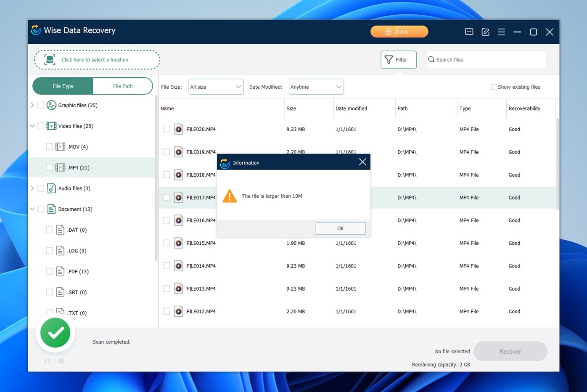587x392 pixels.
Task: Click the Video files film icon
Action: 51,126
